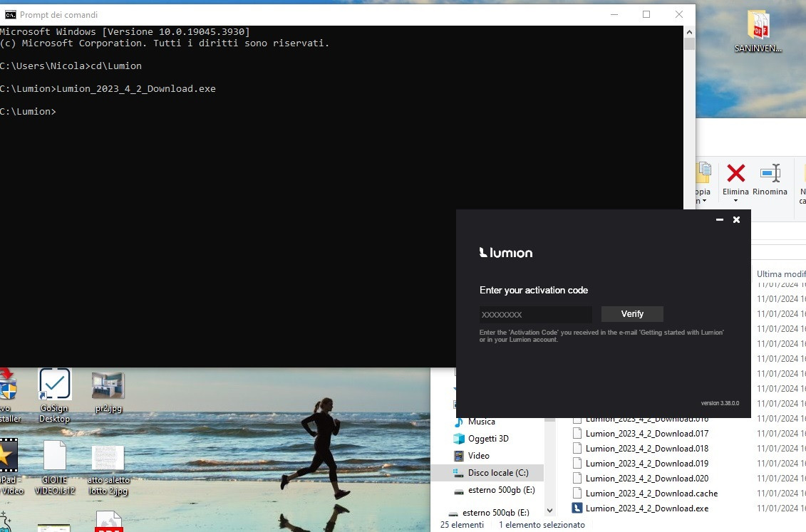Click the Lumion_2023_4_2_Download.cache file icon
806x532 pixels.
577,493
